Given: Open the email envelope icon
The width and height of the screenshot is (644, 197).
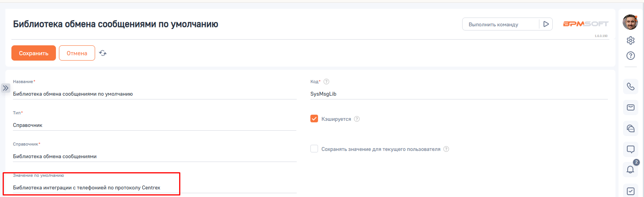Looking at the screenshot, I should click(x=631, y=107).
